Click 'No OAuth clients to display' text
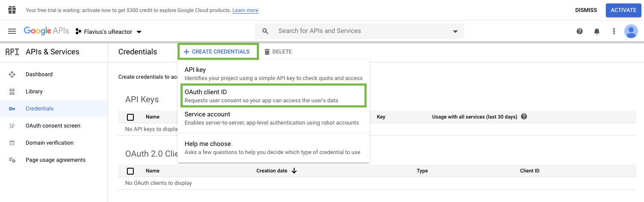The width and height of the screenshot is (644, 202). pyautogui.click(x=159, y=183)
